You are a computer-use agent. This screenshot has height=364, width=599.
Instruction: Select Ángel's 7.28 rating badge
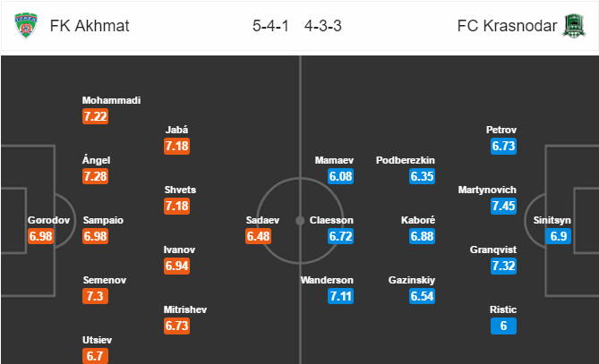(95, 176)
